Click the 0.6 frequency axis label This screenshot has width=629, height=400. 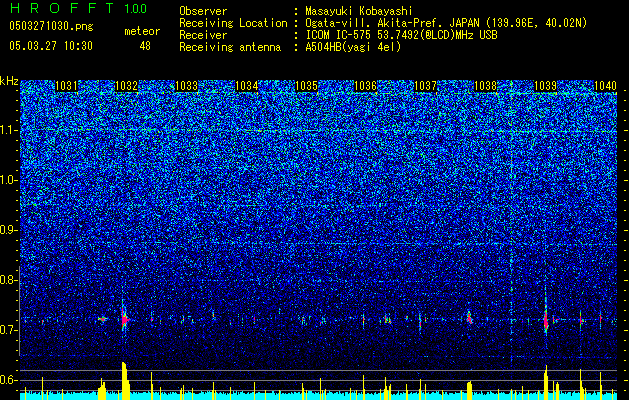click(x=9, y=380)
